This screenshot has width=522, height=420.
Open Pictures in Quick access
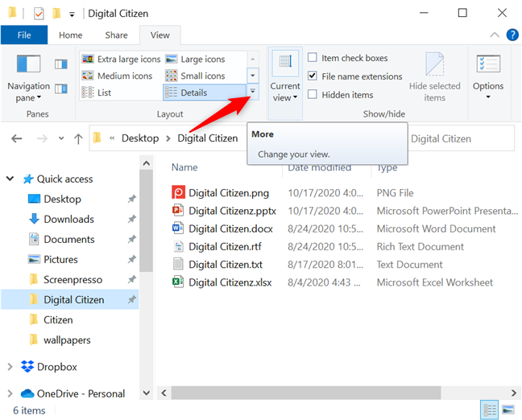point(60,259)
